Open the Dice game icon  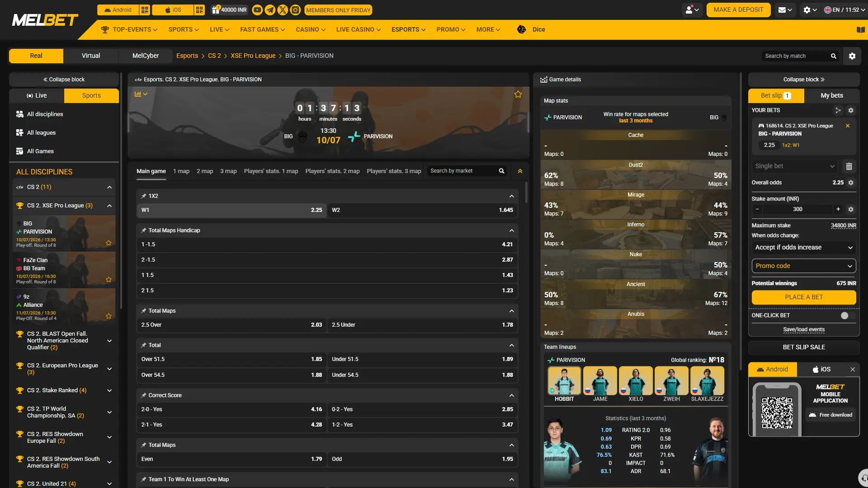click(522, 29)
